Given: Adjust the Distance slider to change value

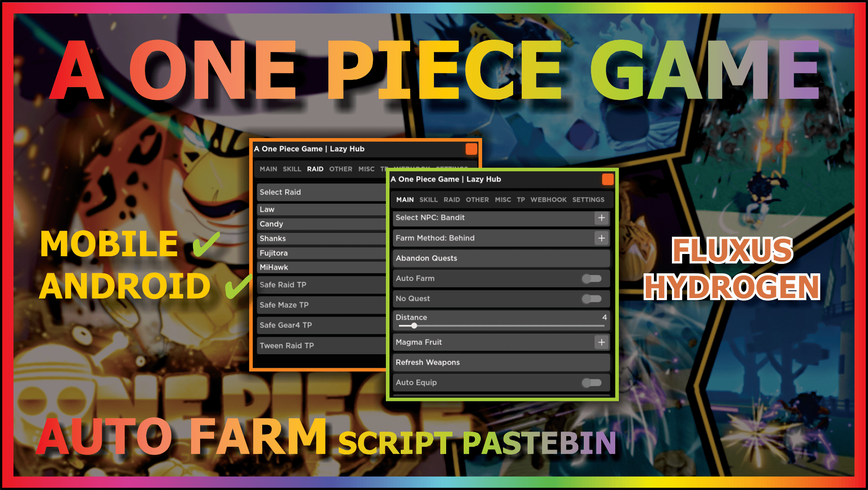Looking at the screenshot, I should coord(414,326).
